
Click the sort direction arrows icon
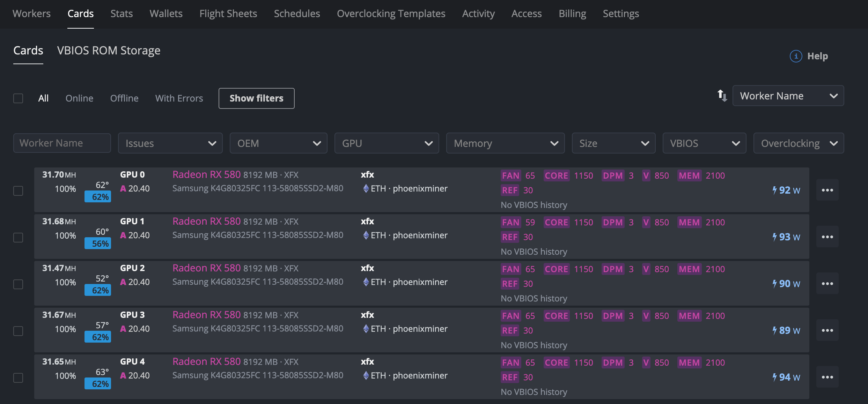click(722, 96)
